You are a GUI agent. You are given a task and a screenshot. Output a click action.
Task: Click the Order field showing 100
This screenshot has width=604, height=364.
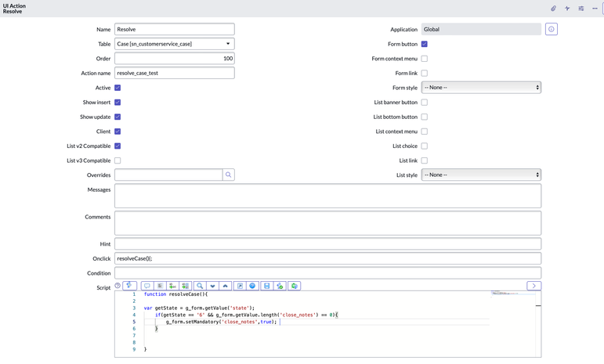pos(175,59)
